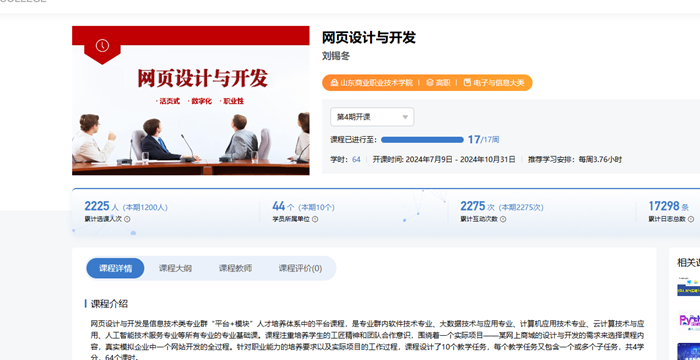Click the clock icon on course banner

pos(102,46)
